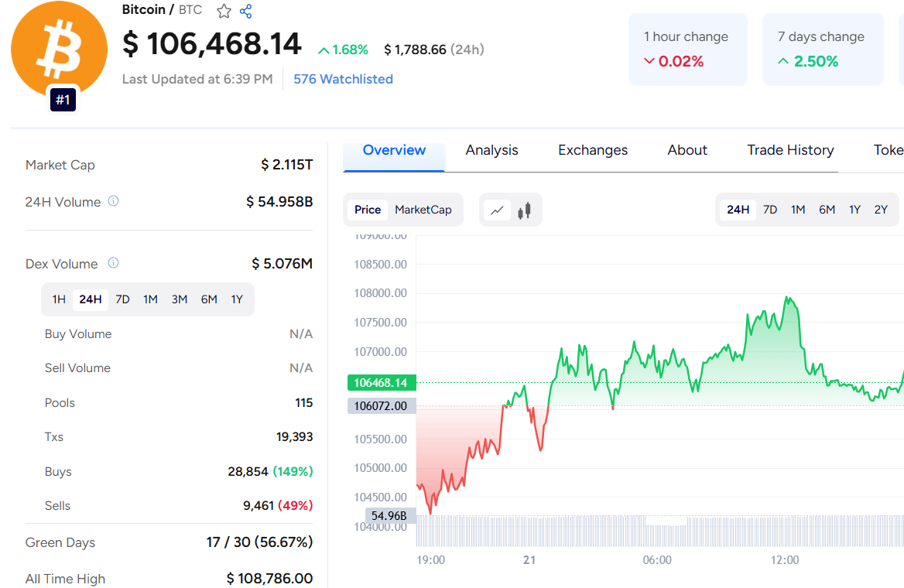Click the 12:00 time axis label
The width and height of the screenshot is (904, 588).
(x=785, y=560)
